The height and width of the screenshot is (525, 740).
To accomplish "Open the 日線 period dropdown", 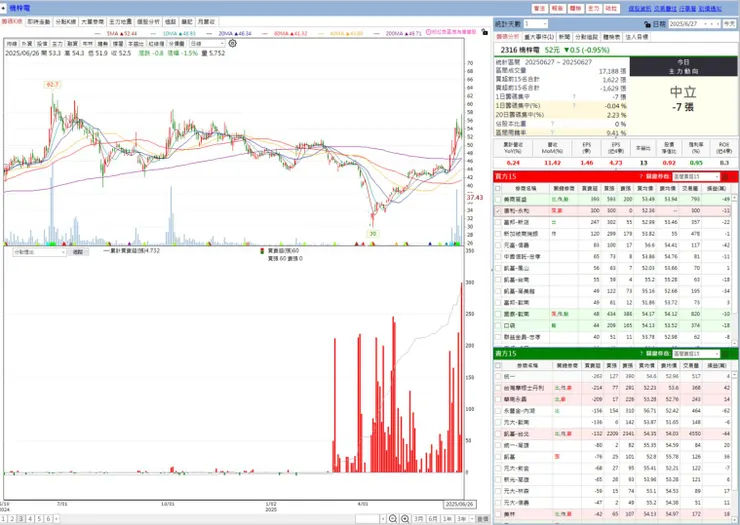I will click(x=207, y=43).
